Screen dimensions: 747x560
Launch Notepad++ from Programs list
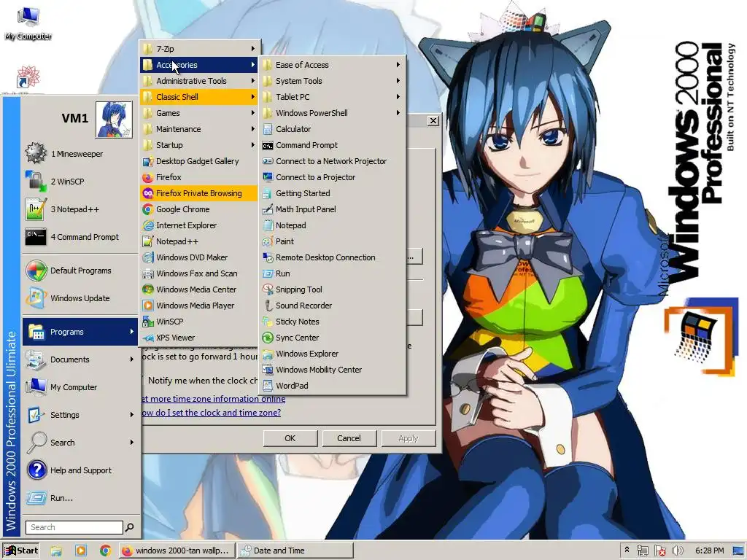pos(199,241)
